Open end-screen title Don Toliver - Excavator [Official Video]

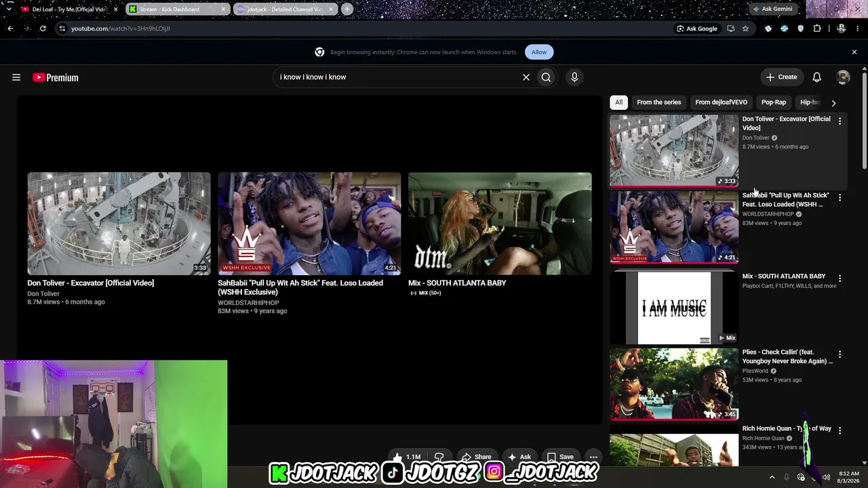pos(91,283)
